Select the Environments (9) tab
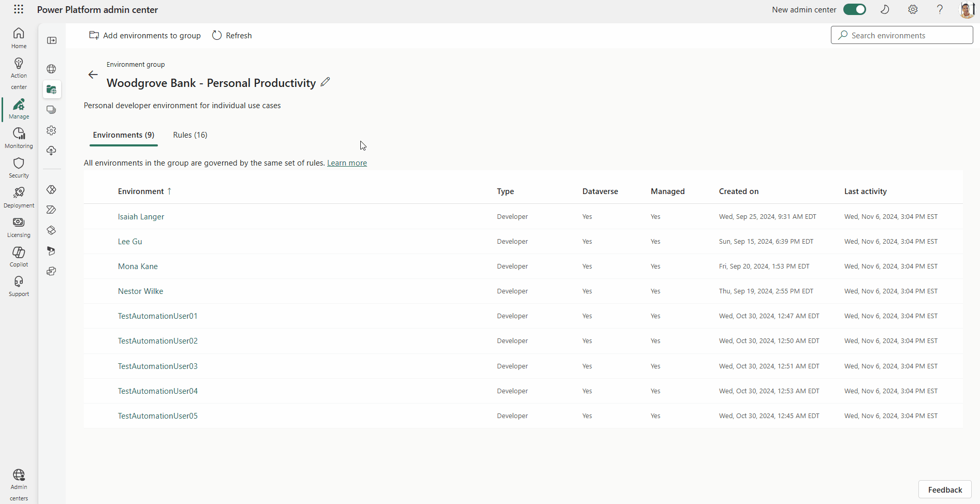980x504 pixels. pyautogui.click(x=124, y=135)
